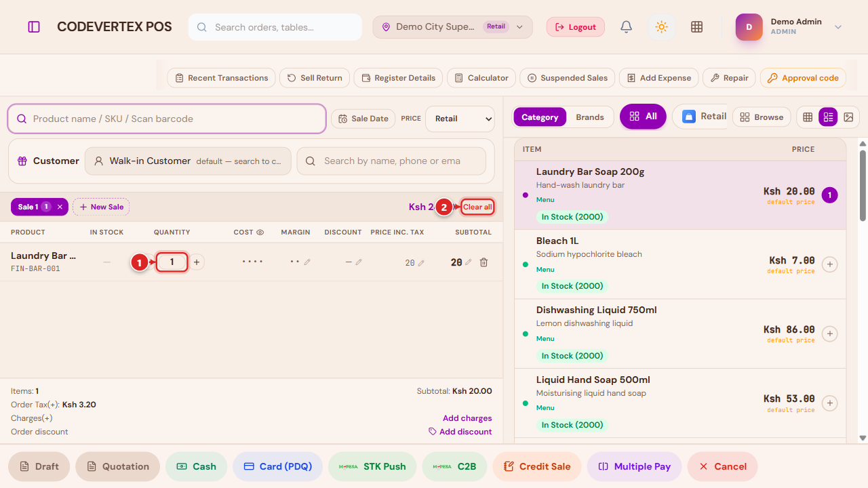
Task: Click the Add discount link
Action: point(460,432)
